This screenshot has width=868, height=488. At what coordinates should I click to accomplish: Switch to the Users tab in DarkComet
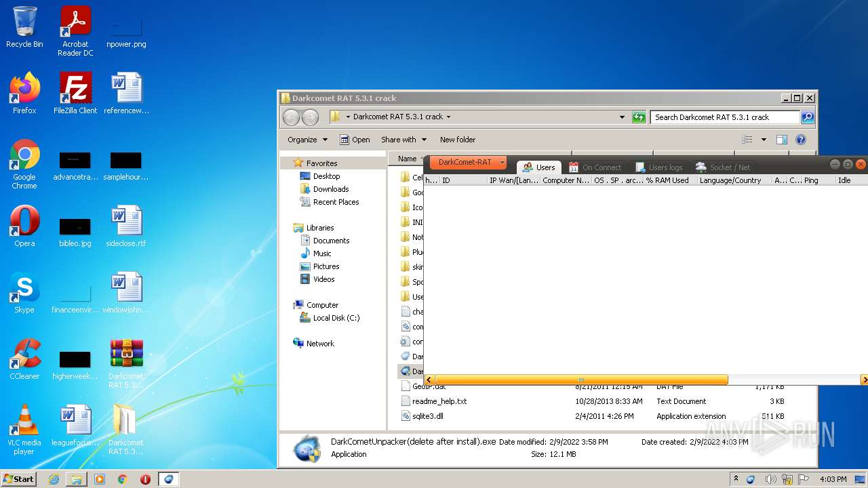(539, 167)
